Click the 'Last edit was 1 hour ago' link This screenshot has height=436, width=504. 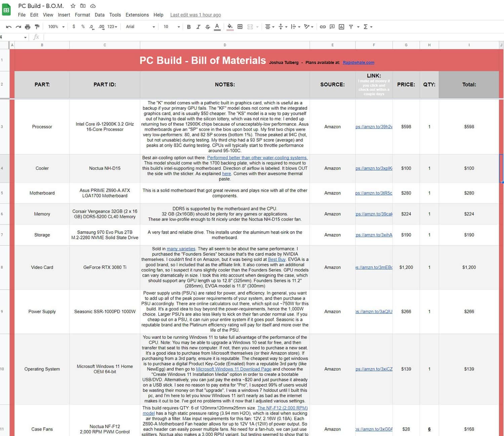point(196,15)
